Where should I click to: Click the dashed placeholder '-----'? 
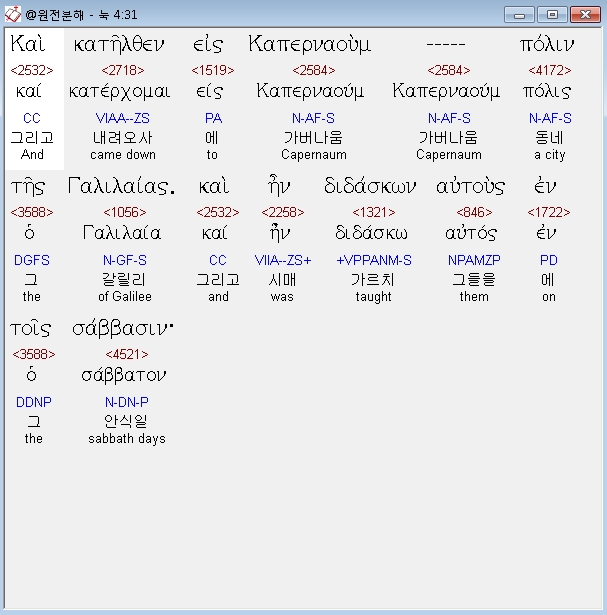click(446, 44)
